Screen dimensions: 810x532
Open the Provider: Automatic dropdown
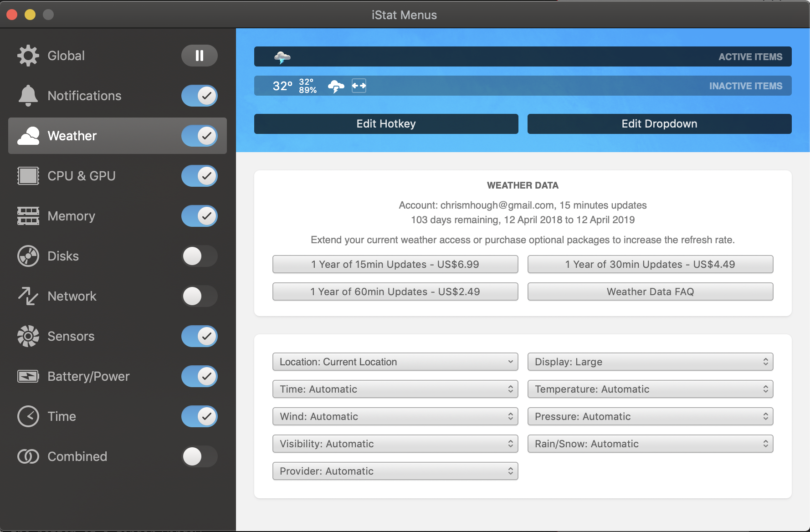point(395,471)
